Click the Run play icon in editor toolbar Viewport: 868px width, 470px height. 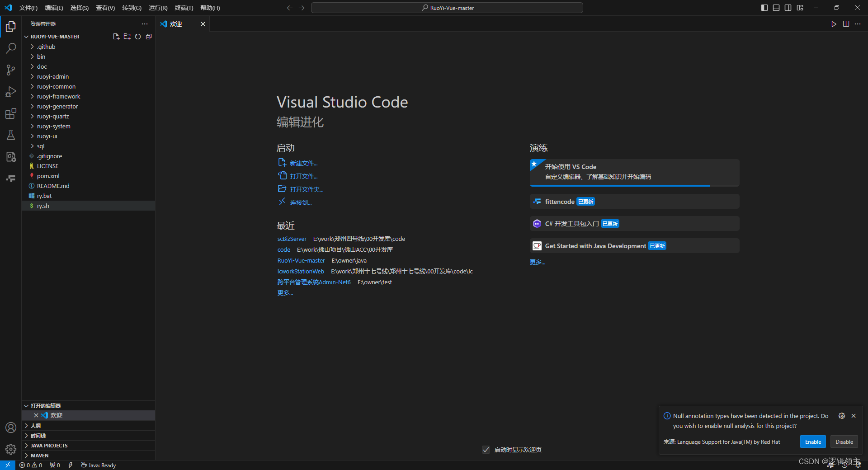coord(834,24)
